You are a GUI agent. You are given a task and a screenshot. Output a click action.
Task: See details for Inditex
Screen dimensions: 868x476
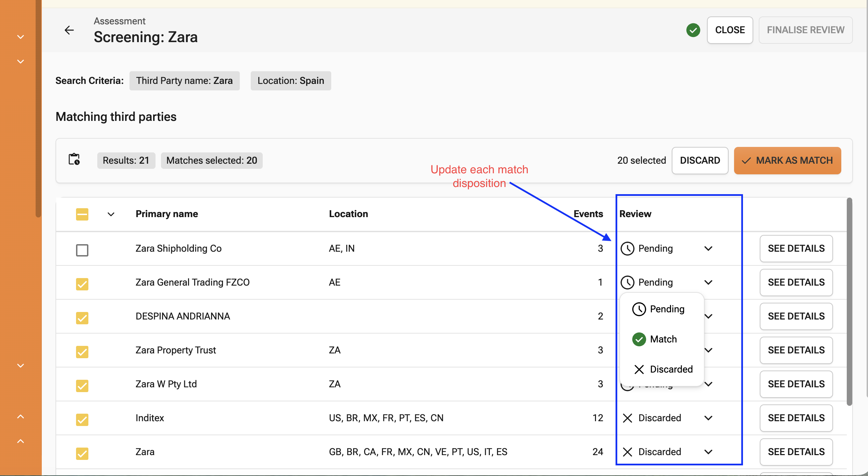[796, 418]
